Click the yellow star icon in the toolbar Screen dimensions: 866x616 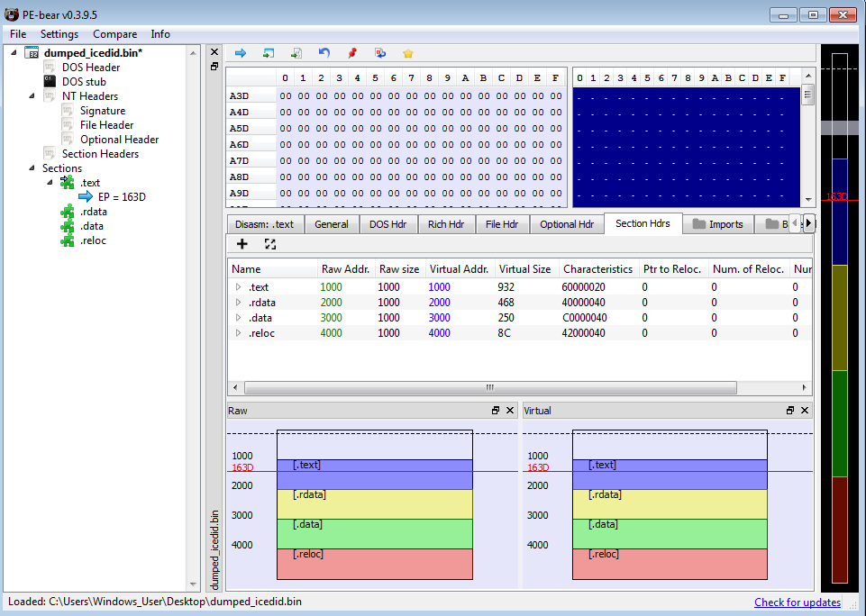(407, 53)
